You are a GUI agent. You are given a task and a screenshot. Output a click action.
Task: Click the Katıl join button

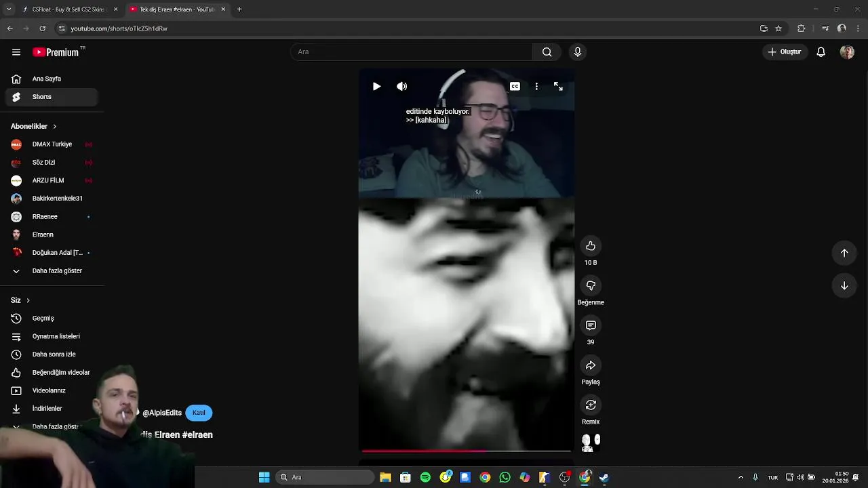pyautogui.click(x=199, y=413)
